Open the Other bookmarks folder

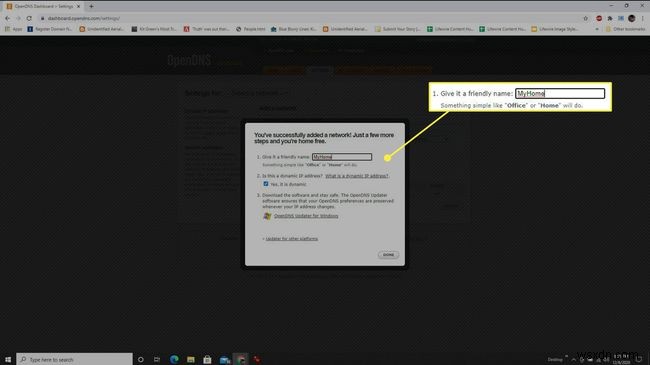626,29
